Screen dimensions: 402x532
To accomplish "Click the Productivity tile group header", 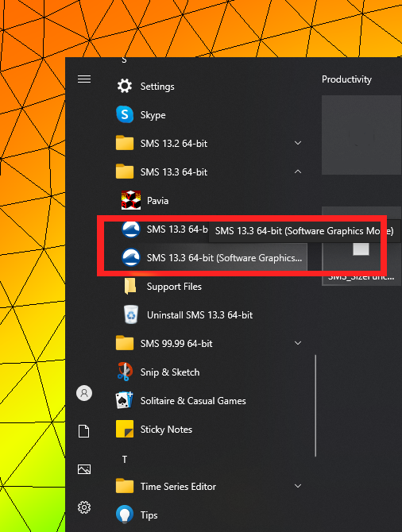I will 346,79.
